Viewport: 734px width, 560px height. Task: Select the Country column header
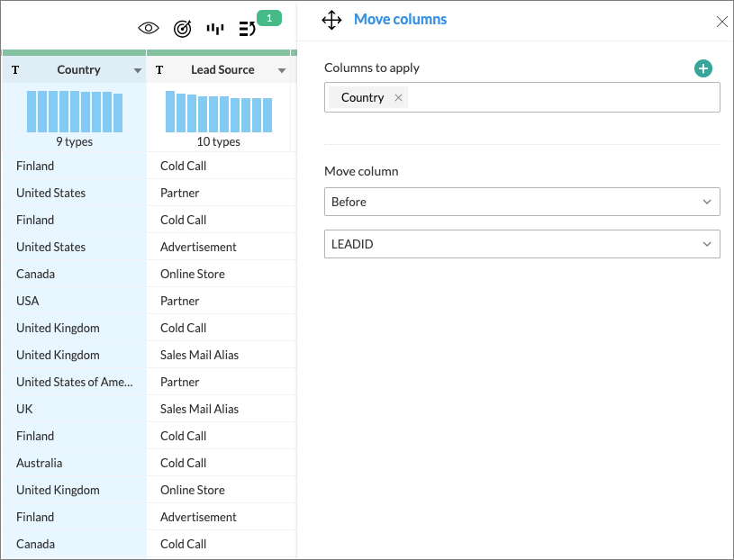[x=78, y=70]
